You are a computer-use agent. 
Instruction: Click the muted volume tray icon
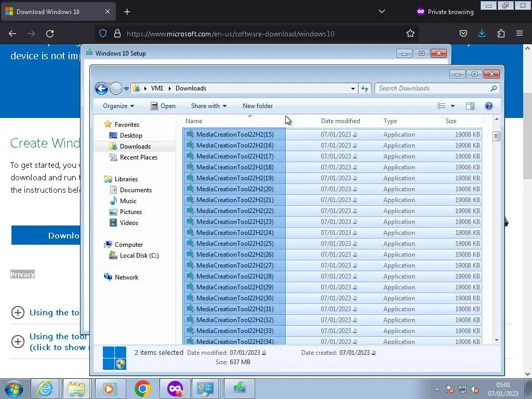click(475, 389)
